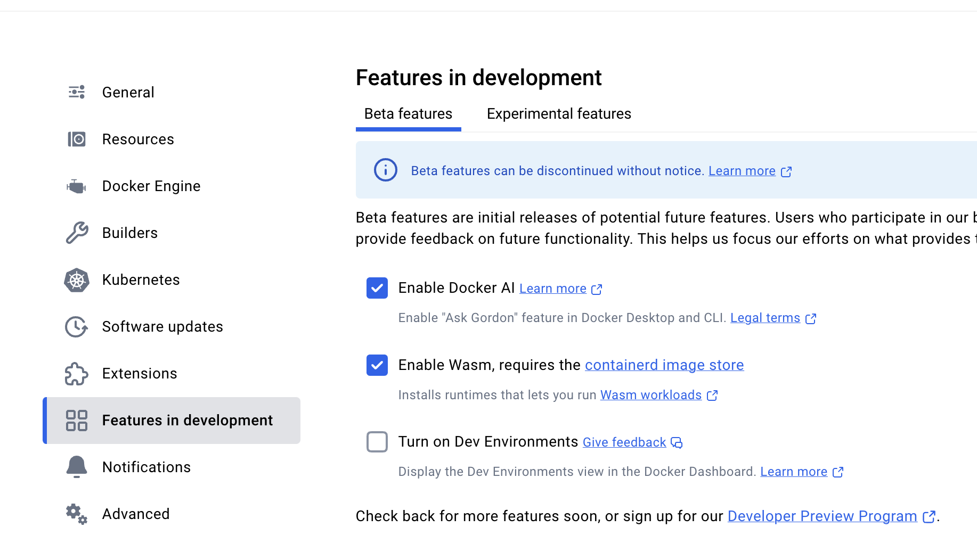Open the Resources settings section
977x560 pixels.
172,139
